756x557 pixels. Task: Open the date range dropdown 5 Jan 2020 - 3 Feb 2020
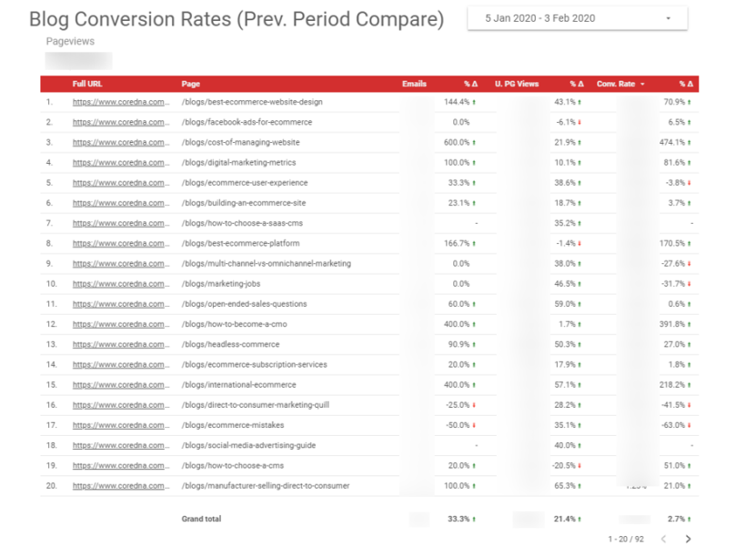tap(577, 18)
